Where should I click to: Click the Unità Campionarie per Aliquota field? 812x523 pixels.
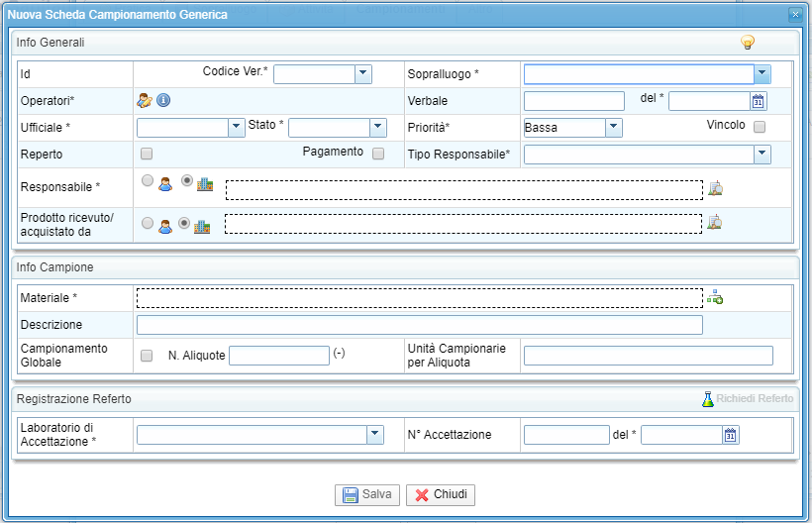[649, 356]
